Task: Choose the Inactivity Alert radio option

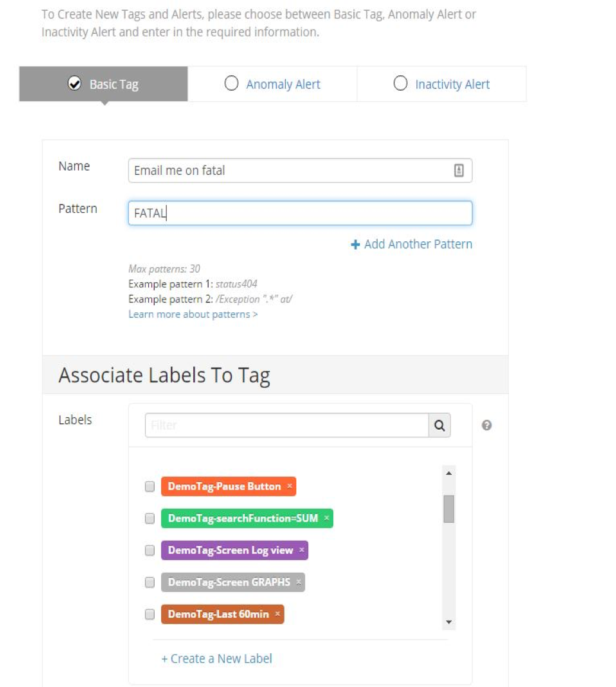Action: [x=401, y=84]
